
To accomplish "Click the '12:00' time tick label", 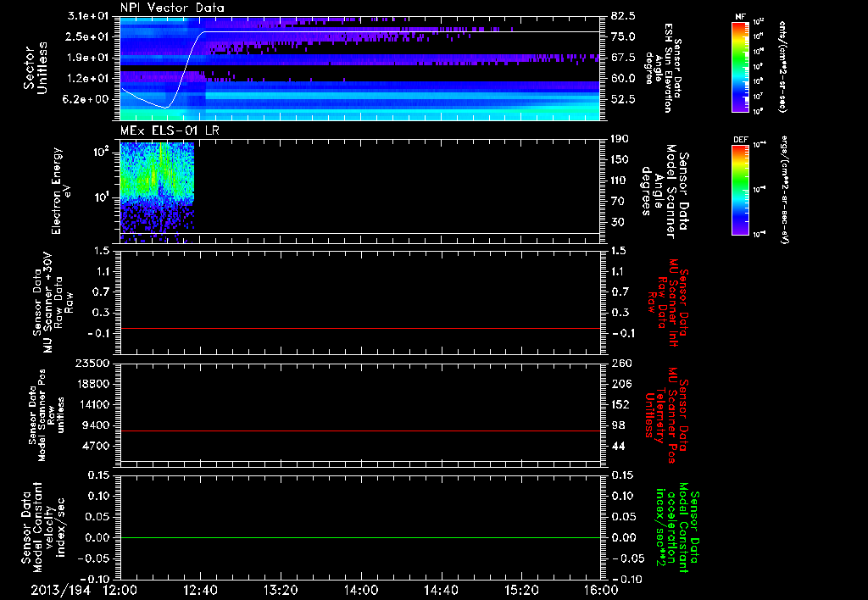I will point(120,590).
